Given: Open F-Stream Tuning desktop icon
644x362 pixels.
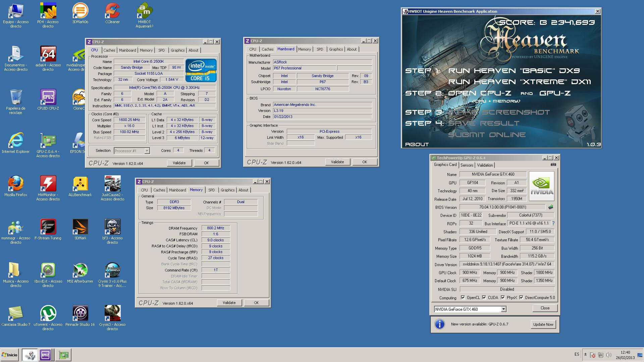Looking at the screenshot, I should 48,229.
